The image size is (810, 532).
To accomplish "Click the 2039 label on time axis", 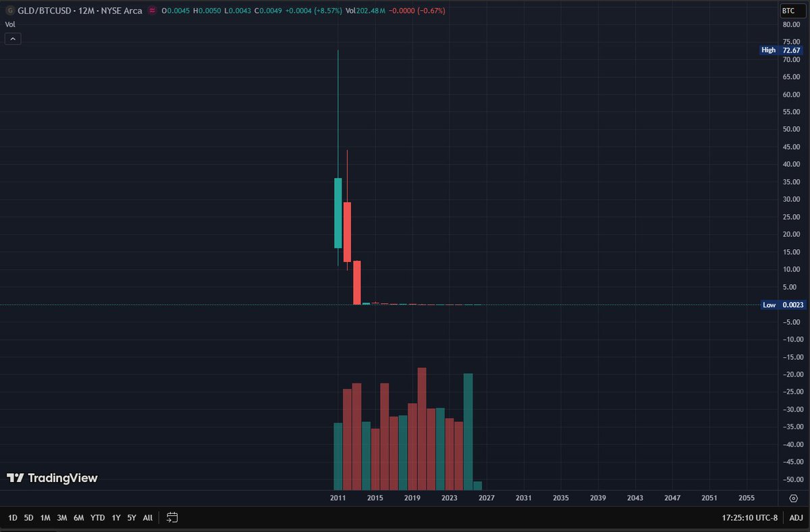I will (598, 498).
